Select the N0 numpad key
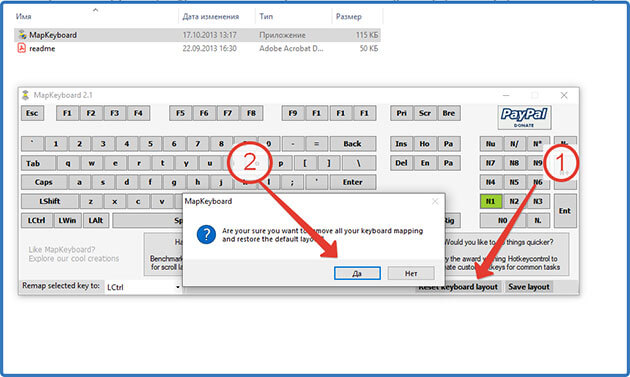This screenshot has height=377, width=630. pyautogui.click(x=503, y=221)
